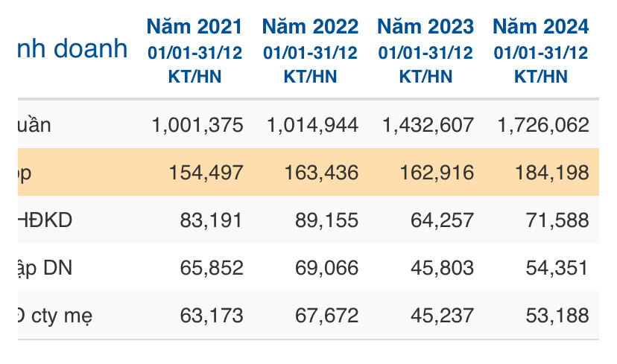
Task: Click the 'nh doanh' section heading
Action: [x=72, y=49]
